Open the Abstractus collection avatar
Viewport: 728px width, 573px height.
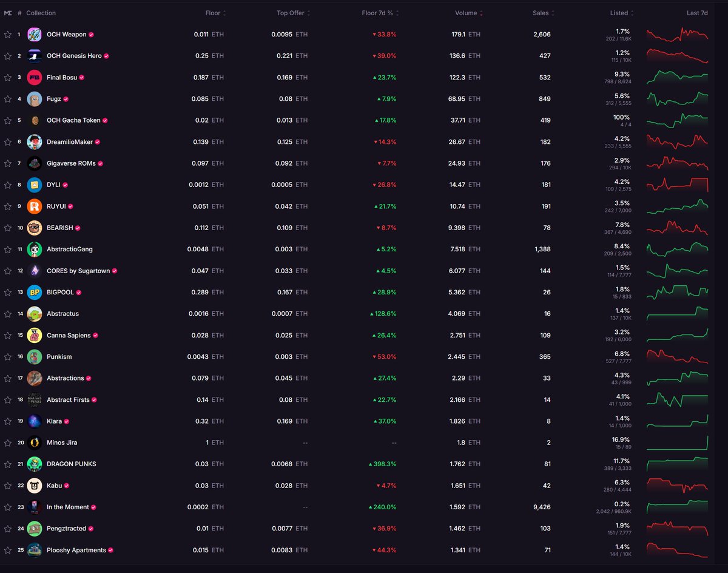35,314
